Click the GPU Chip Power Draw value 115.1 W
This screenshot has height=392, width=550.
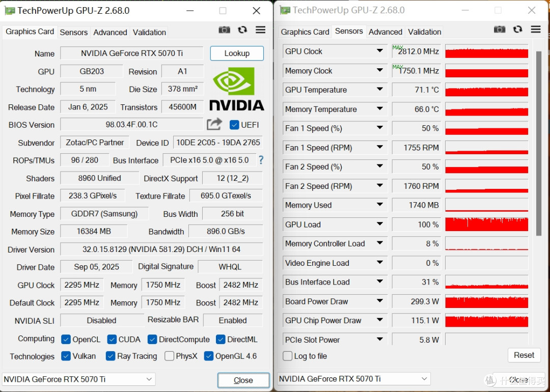418,320
